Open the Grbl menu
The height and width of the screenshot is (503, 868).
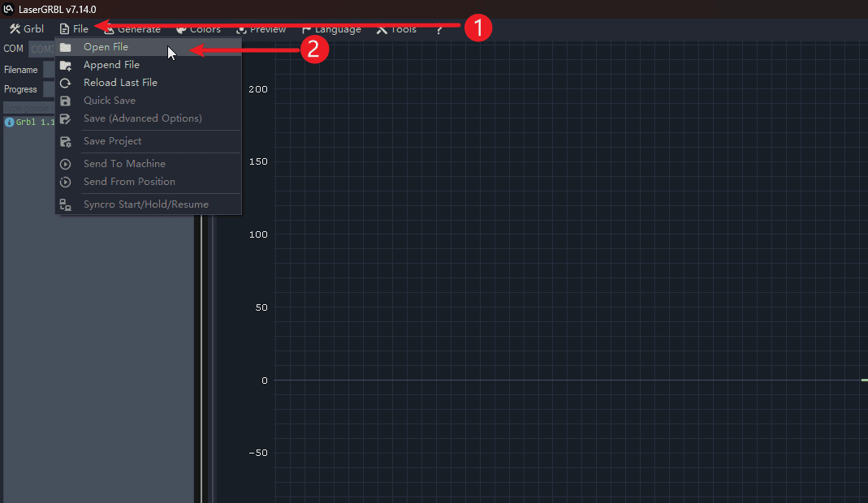pyautogui.click(x=26, y=29)
